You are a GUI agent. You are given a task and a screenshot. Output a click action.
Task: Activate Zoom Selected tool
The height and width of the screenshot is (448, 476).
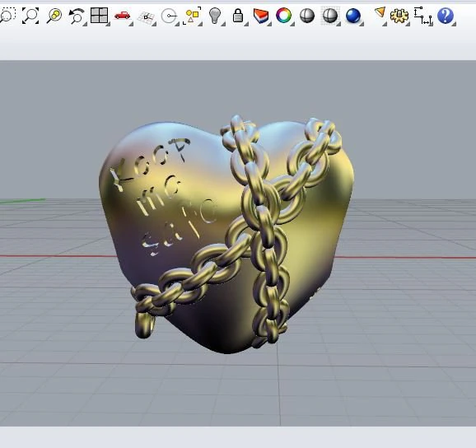tap(54, 16)
